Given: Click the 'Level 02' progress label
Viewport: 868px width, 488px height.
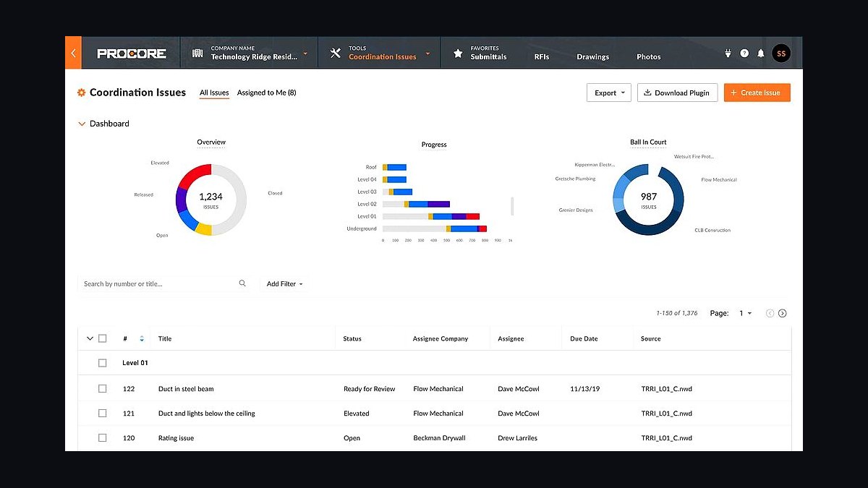Looking at the screenshot, I should tap(367, 204).
